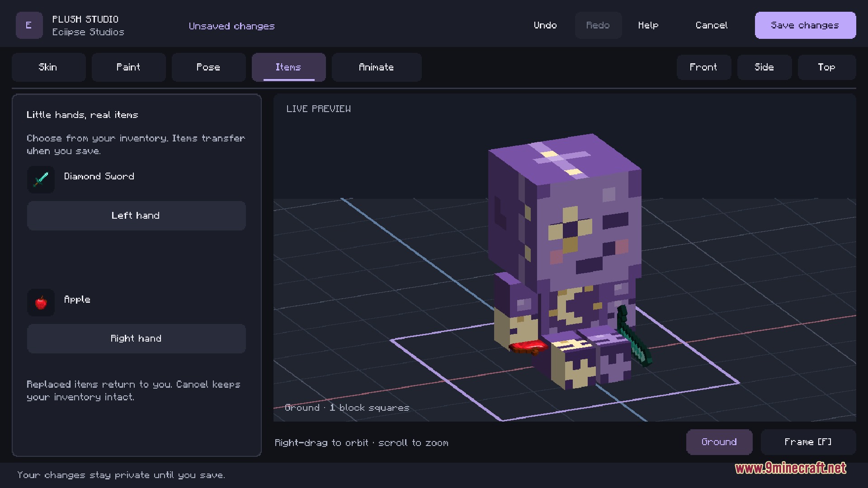Switch to the Paint tab
This screenshot has height=488, width=868.
(128, 67)
